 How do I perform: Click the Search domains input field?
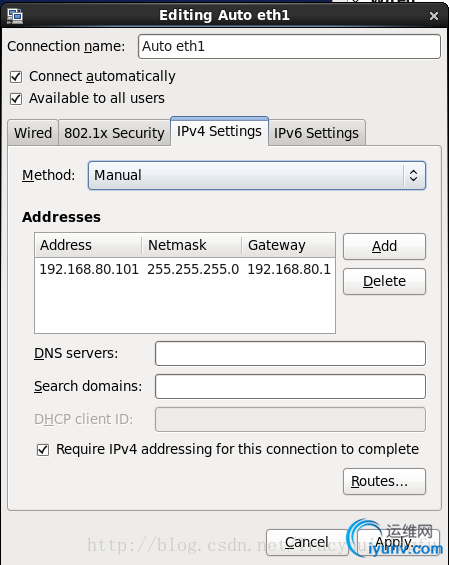click(290, 387)
